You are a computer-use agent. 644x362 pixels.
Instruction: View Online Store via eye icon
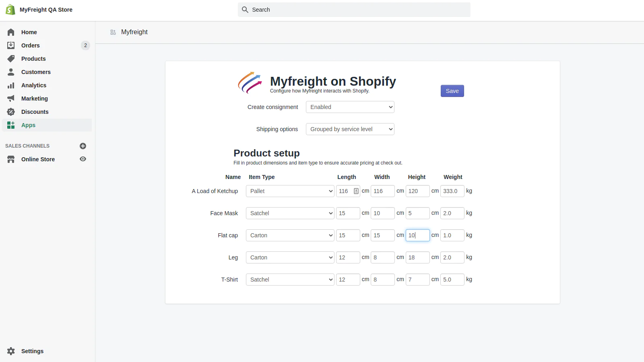pos(83,159)
